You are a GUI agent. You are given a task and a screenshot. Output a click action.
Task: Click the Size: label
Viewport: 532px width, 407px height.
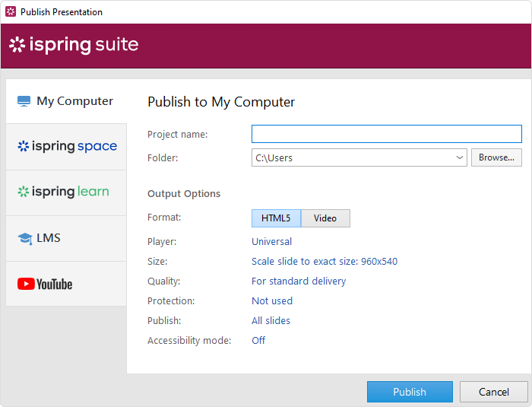pos(157,261)
